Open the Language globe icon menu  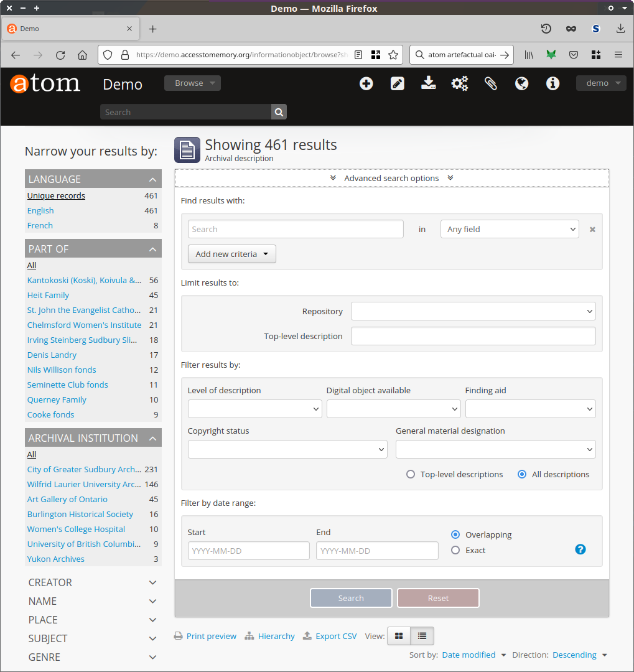[x=522, y=84]
